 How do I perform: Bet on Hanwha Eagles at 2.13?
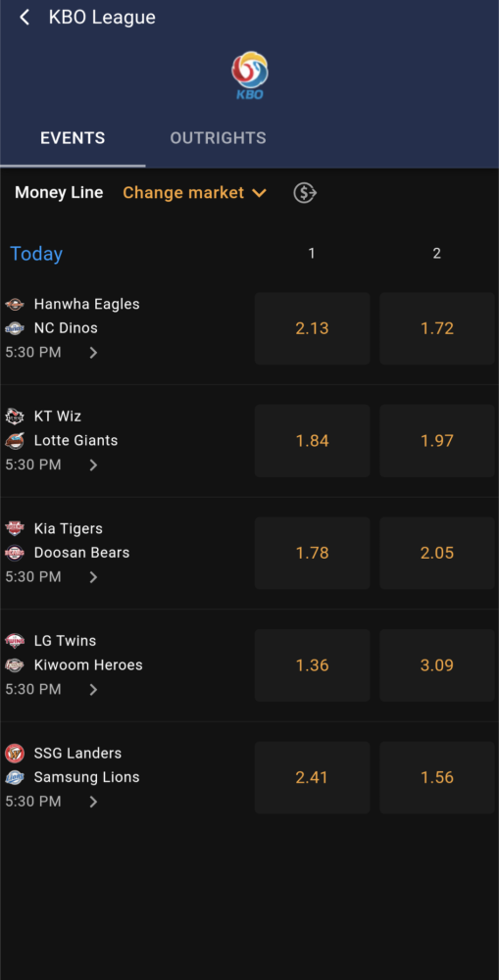(312, 328)
